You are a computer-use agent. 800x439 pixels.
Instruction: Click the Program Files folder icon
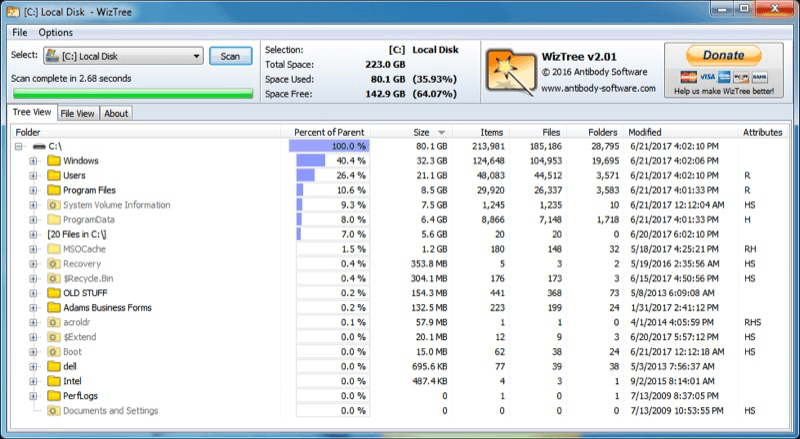pos(54,190)
